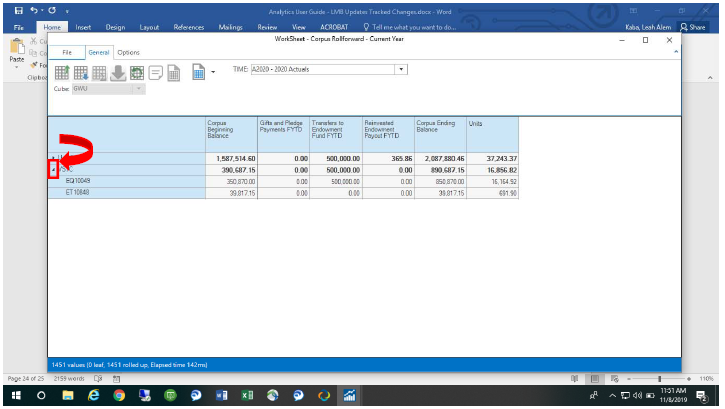Open the arrow beside the blue spreadsheet icon
Screen dimensions: 725x409
pyautogui.click(x=213, y=72)
